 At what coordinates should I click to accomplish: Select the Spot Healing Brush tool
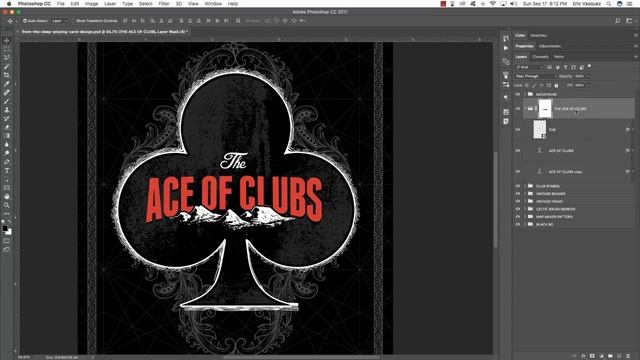tap(7, 92)
